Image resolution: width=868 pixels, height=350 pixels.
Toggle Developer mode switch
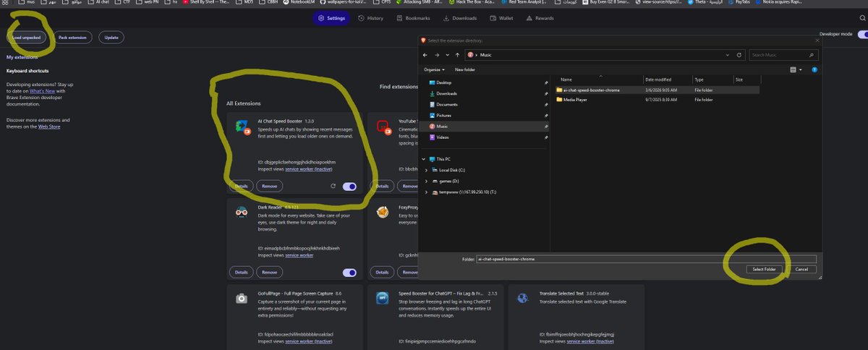point(862,35)
